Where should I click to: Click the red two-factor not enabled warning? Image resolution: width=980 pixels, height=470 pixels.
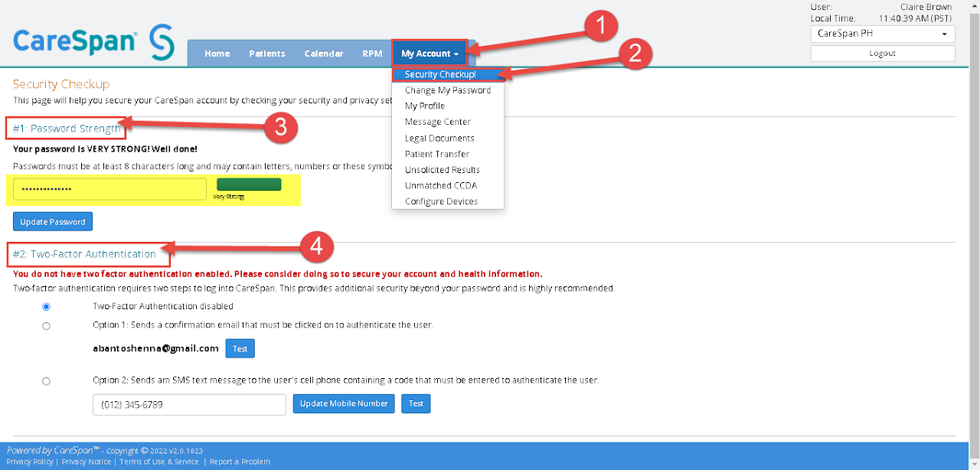coord(278,273)
